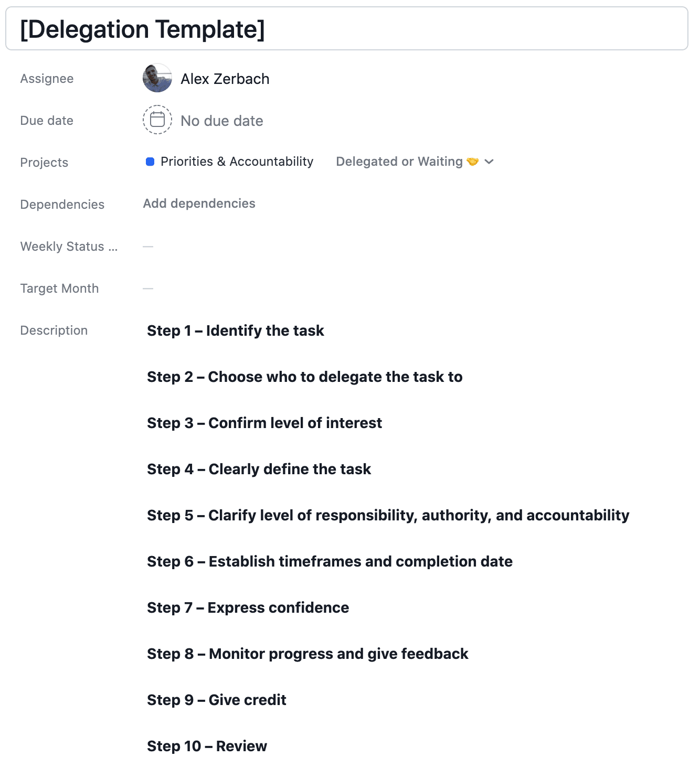Screen dimensions: 700x768
Task: Click Add dependencies
Action: pos(199,204)
